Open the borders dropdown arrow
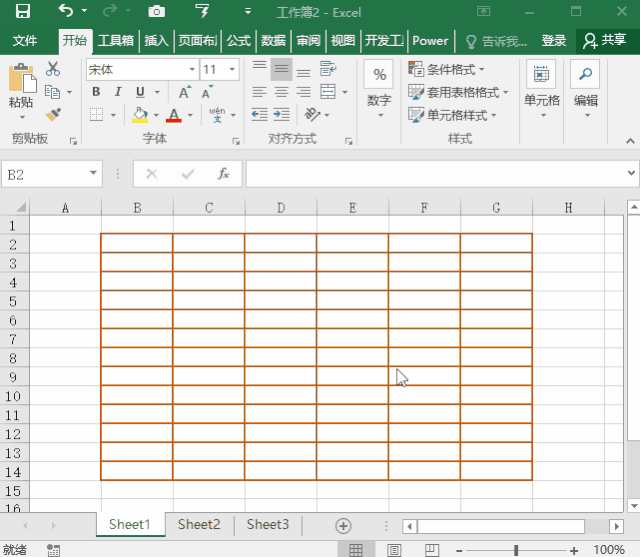 click(113, 115)
